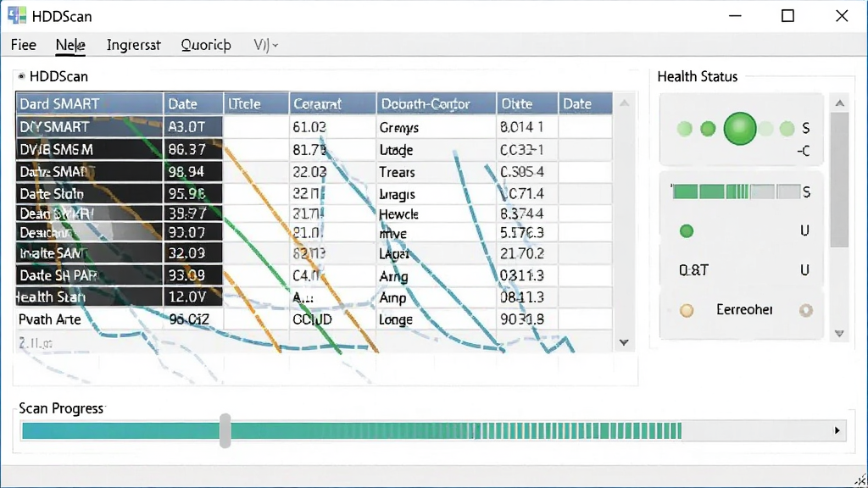
Task: Select the HDDScan radio button above table
Action: (21, 76)
